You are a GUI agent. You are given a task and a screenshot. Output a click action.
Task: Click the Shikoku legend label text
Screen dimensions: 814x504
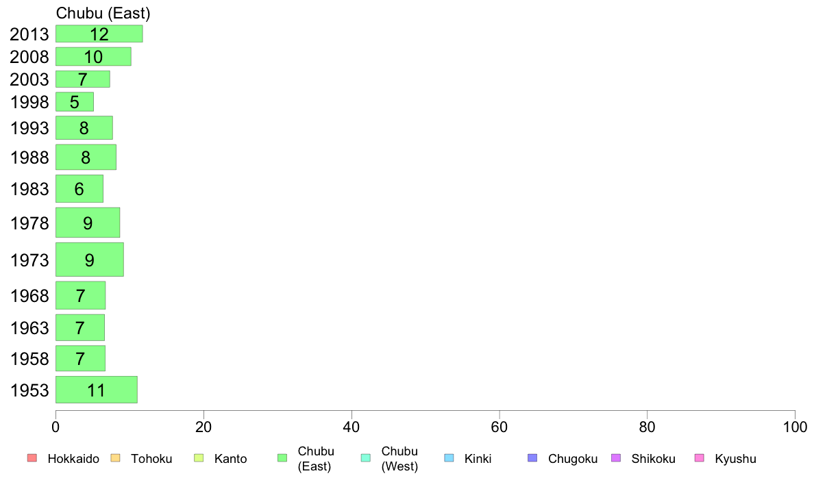(653, 459)
